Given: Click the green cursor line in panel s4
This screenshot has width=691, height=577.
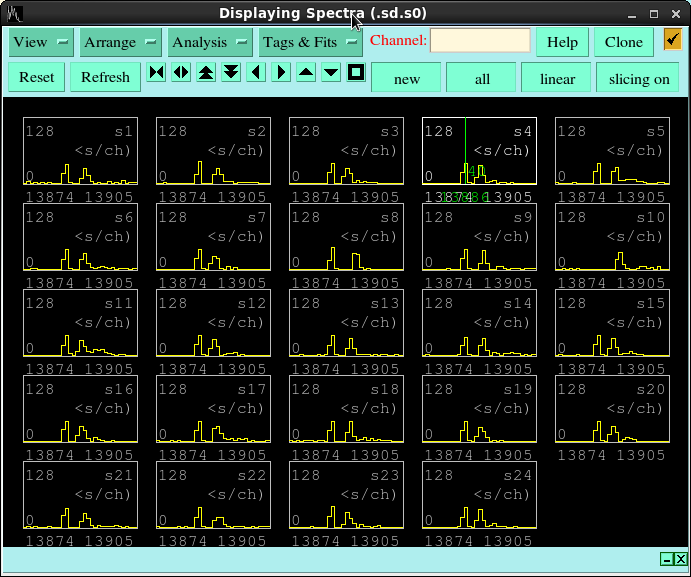Looking at the screenshot, I should (465, 151).
